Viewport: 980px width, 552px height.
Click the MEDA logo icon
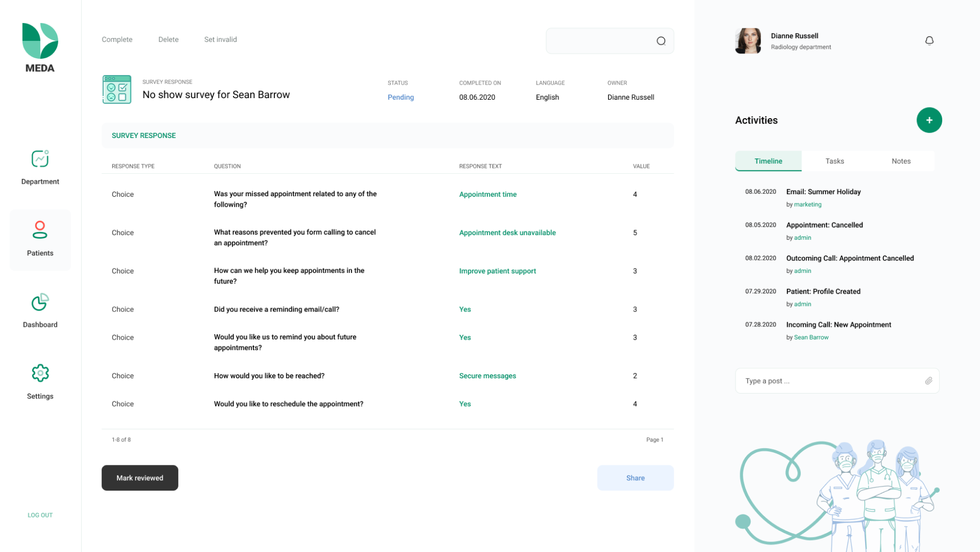pos(40,41)
